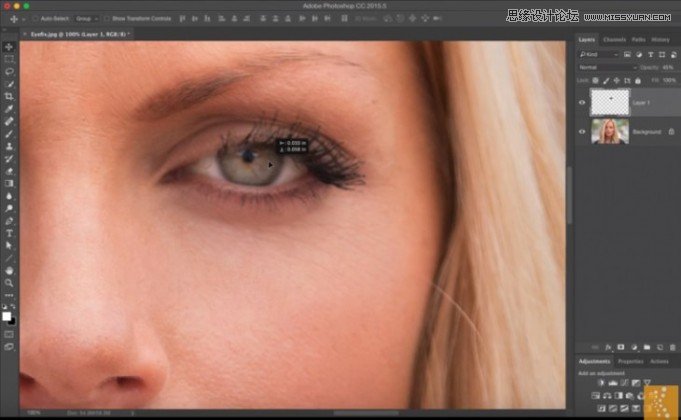681x420 pixels.
Task: Hide Layer 1 with its eye icon
Action: click(582, 103)
